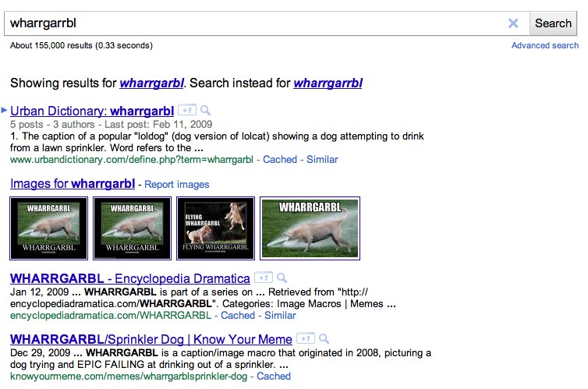Click the blue arrow marker beside first result
This screenshot has height=389, width=588.
(x=5, y=111)
